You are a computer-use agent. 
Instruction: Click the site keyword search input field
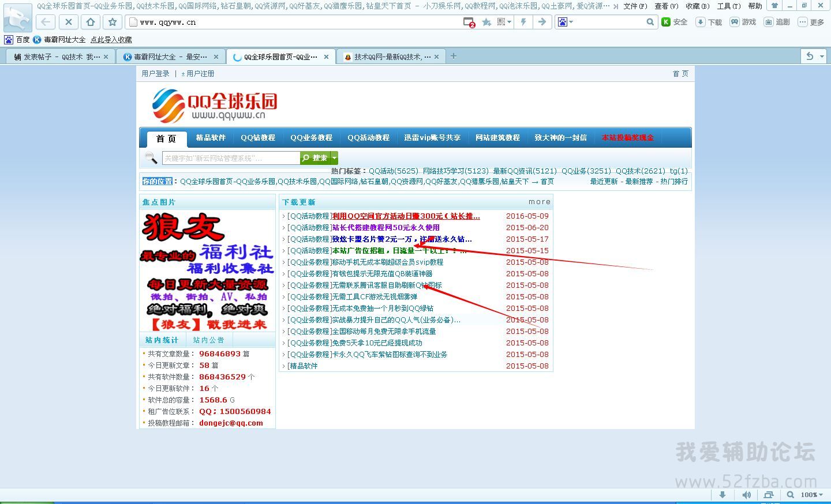[x=231, y=158]
